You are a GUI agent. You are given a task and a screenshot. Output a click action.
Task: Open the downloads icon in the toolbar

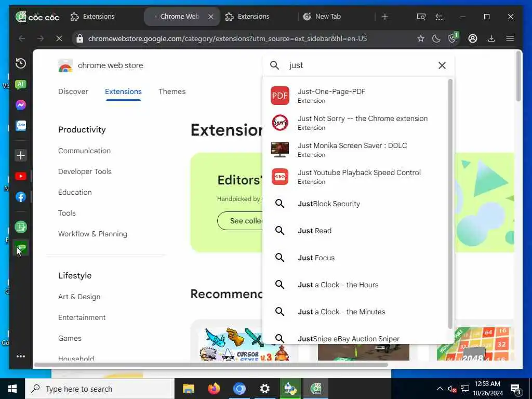point(491,38)
